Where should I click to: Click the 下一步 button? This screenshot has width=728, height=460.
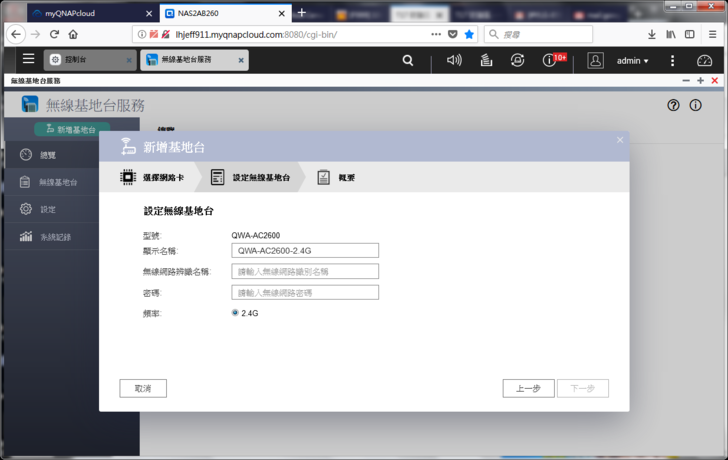click(583, 389)
